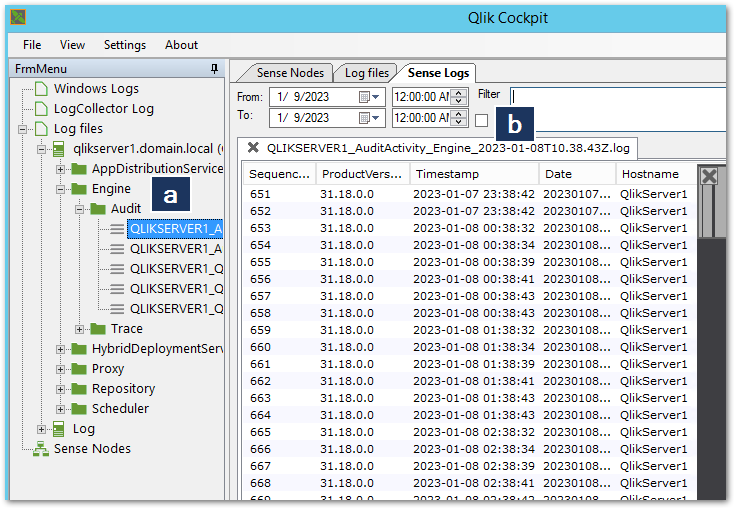The height and width of the screenshot is (509, 735).
Task: Select log row with sequence 651
Action: tap(469, 194)
